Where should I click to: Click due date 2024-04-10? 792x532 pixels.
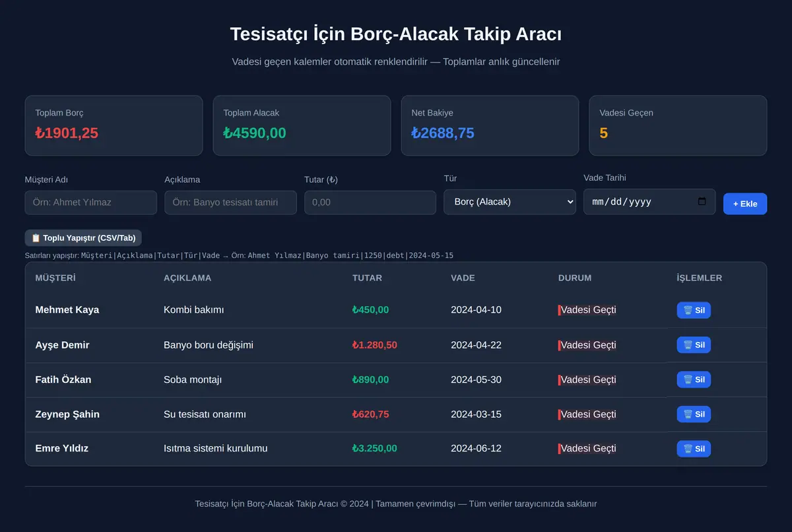[x=476, y=310]
